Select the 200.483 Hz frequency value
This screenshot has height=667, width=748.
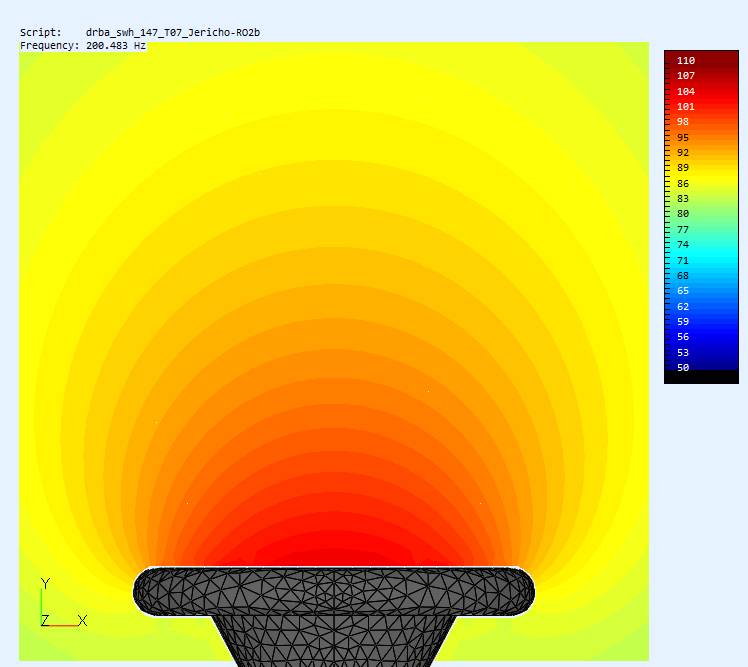click(x=116, y=46)
